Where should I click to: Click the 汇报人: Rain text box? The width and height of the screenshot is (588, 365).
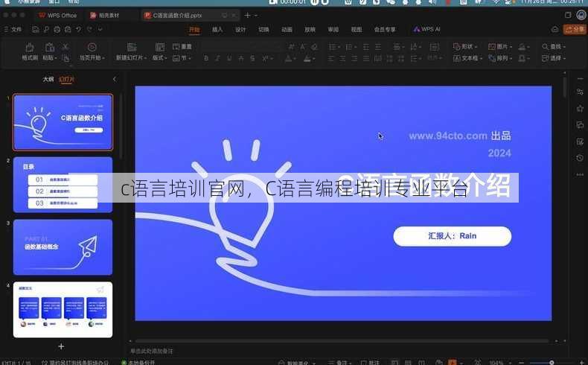tap(453, 236)
